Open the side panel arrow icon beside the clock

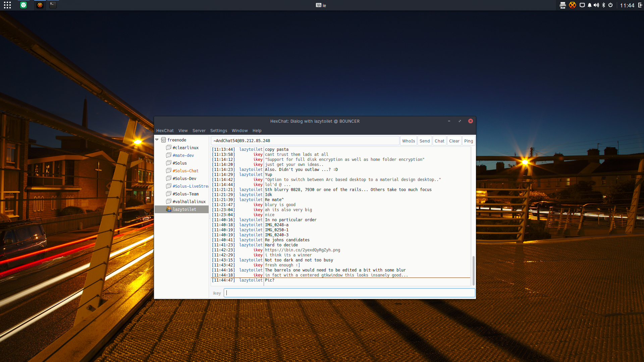(640, 5)
